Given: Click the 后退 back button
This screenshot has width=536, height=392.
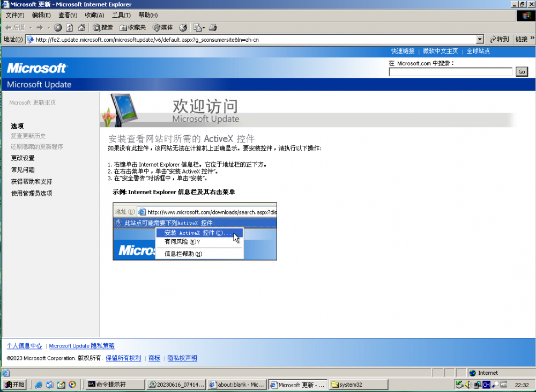Looking at the screenshot, I should point(15,28).
